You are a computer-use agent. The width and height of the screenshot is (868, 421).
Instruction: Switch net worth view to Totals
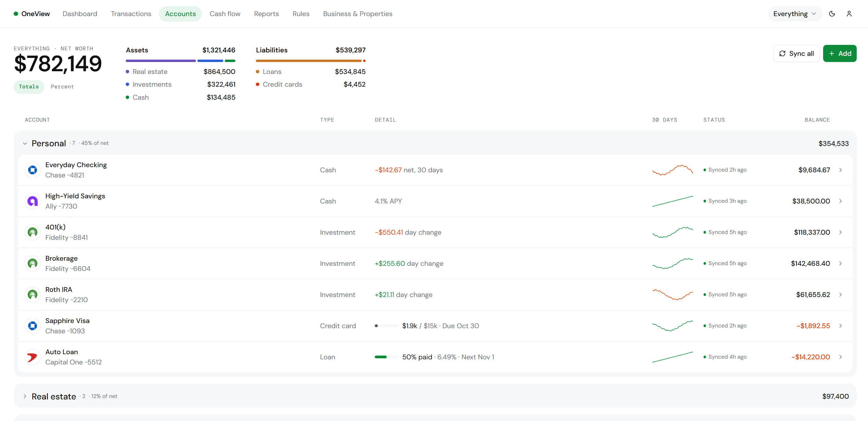29,87
